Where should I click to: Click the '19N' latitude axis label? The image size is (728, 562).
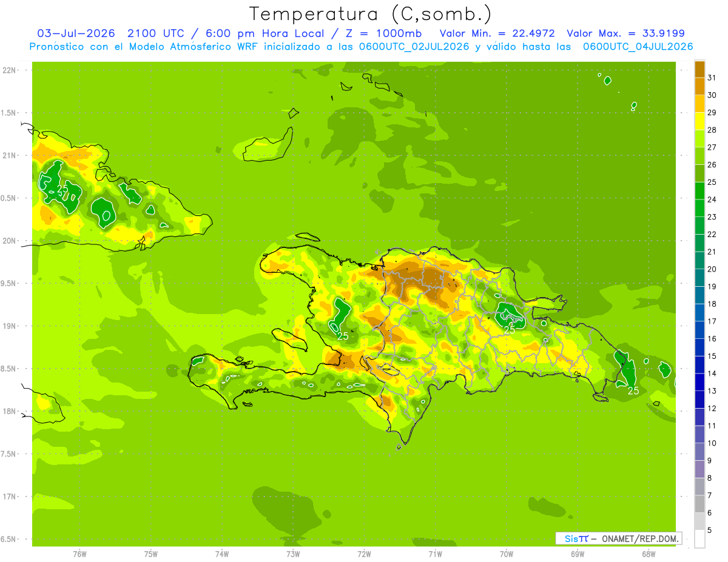9,326
